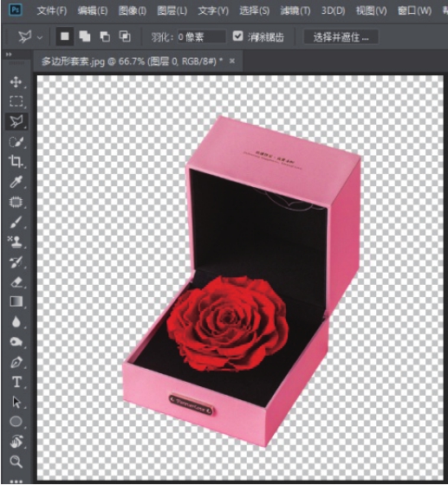The width and height of the screenshot is (448, 485).
Task: Select the Crop tool in toolbar
Action: (16, 161)
